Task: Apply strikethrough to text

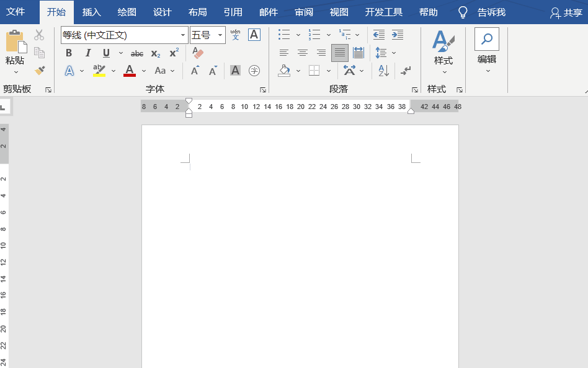Action: 136,53
